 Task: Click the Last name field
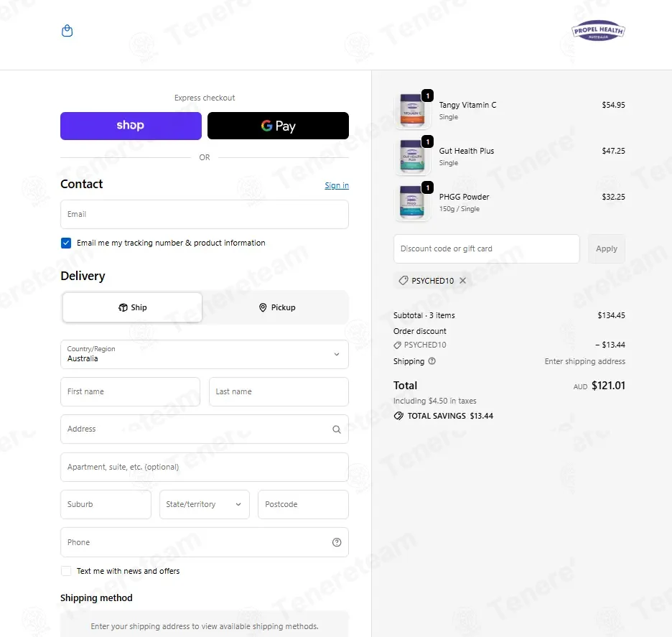click(279, 392)
